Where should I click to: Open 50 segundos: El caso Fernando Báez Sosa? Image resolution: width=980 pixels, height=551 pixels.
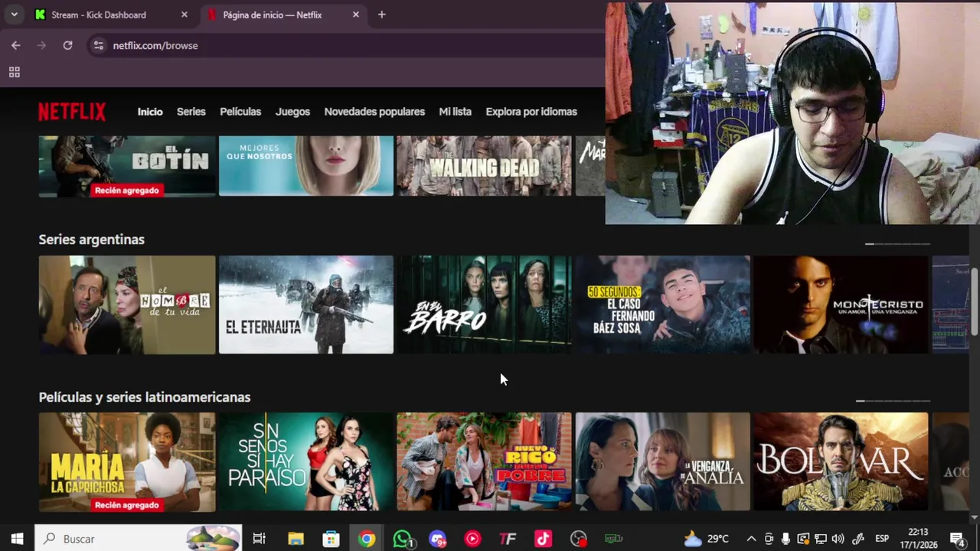[663, 305]
